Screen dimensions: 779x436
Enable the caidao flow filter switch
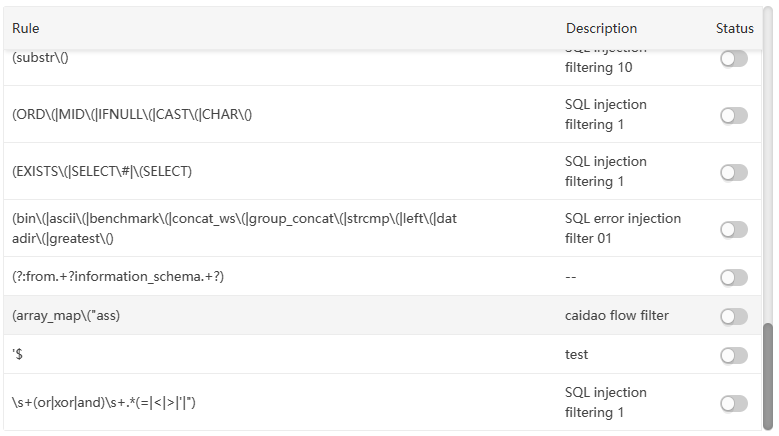[x=733, y=316]
